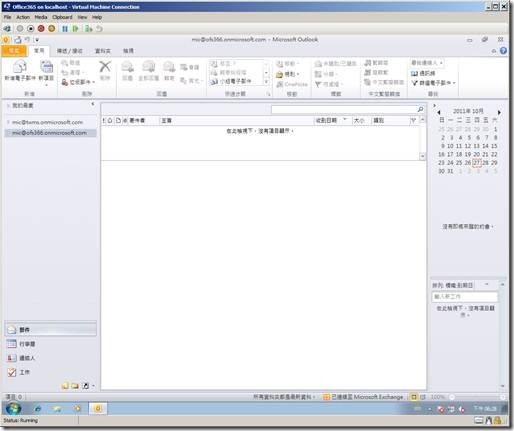
Task: Open the Filter E-mail dropdown
Action: [433, 83]
